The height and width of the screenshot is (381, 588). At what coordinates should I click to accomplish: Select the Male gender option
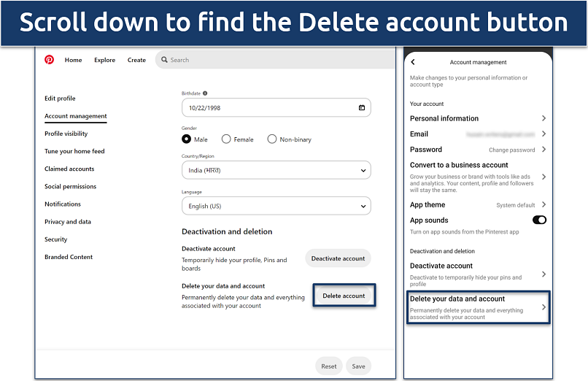(187, 139)
